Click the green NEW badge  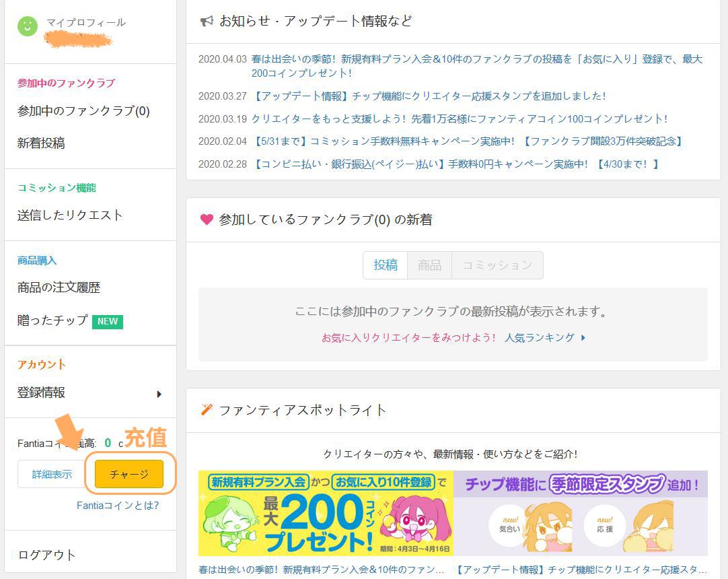[108, 322]
